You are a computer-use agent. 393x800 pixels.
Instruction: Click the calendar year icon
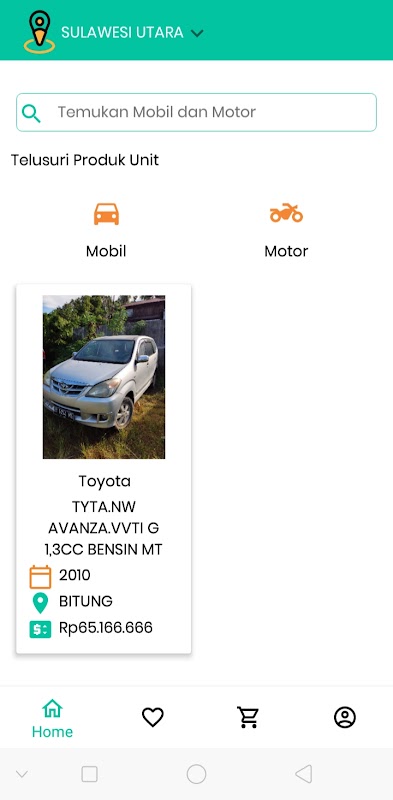40,577
